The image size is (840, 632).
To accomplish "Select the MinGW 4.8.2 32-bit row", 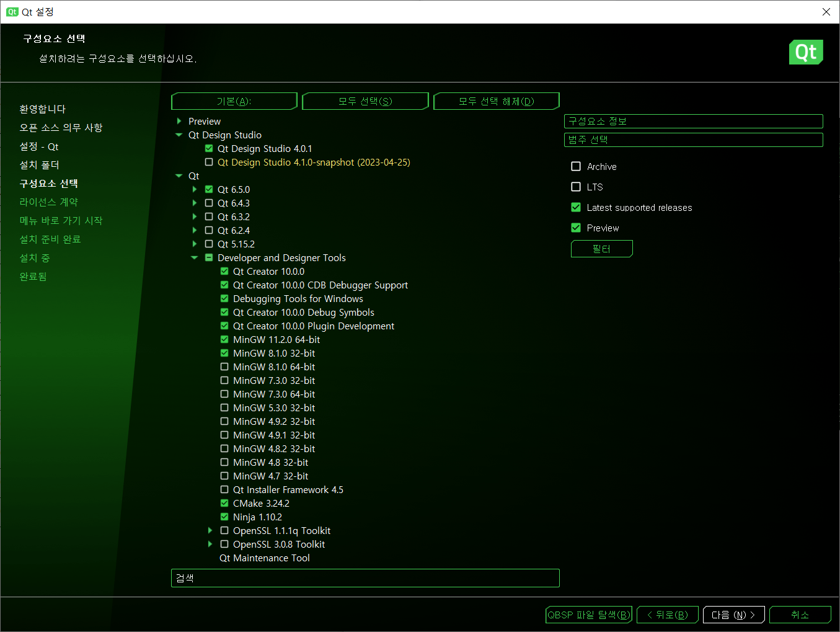I will click(x=274, y=449).
